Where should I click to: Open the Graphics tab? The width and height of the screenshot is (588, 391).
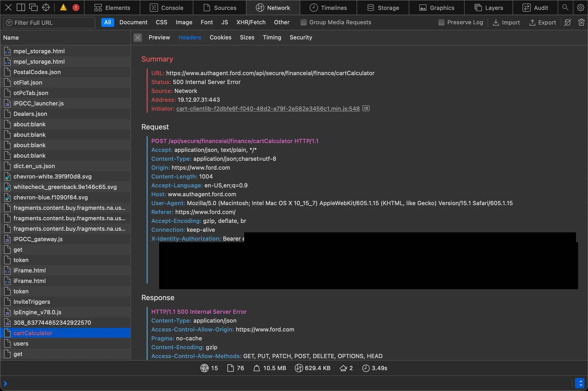[437, 8]
